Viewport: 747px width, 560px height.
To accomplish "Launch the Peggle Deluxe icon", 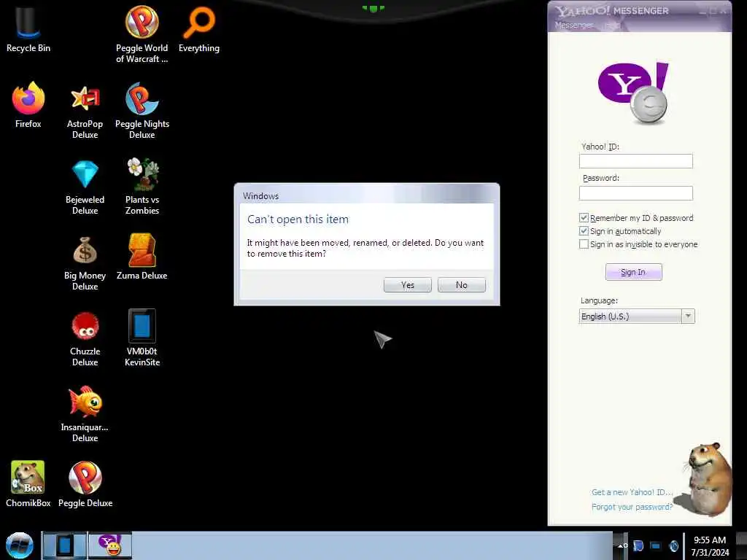I will point(85,484).
